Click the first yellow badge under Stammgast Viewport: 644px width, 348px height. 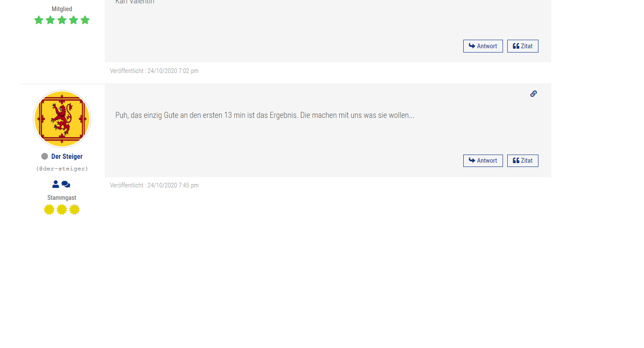click(x=49, y=210)
